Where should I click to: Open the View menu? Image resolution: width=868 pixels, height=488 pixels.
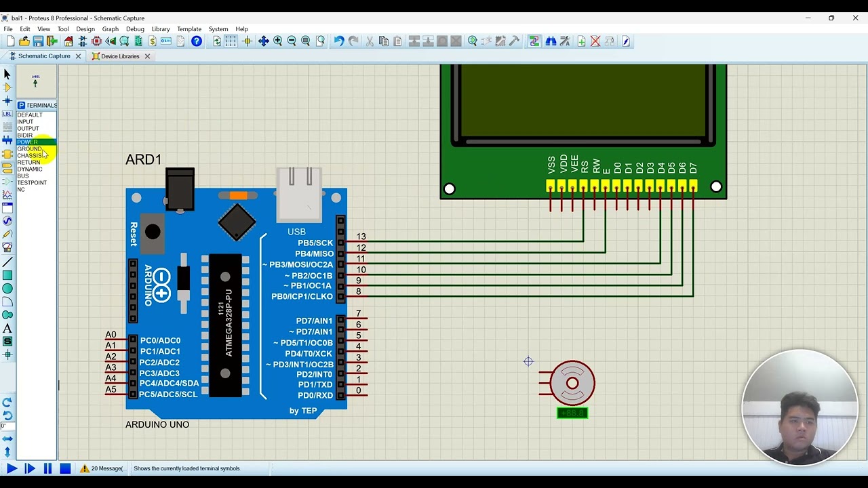click(43, 29)
